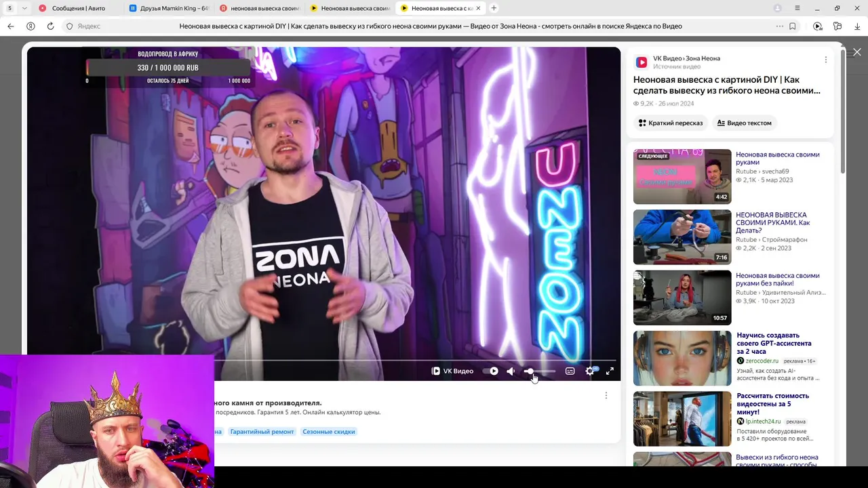The height and width of the screenshot is (488, 868).
Task: Enter fullscreen with the expand arrows icon
Action: pyautogui.click(x=610, y=371)
